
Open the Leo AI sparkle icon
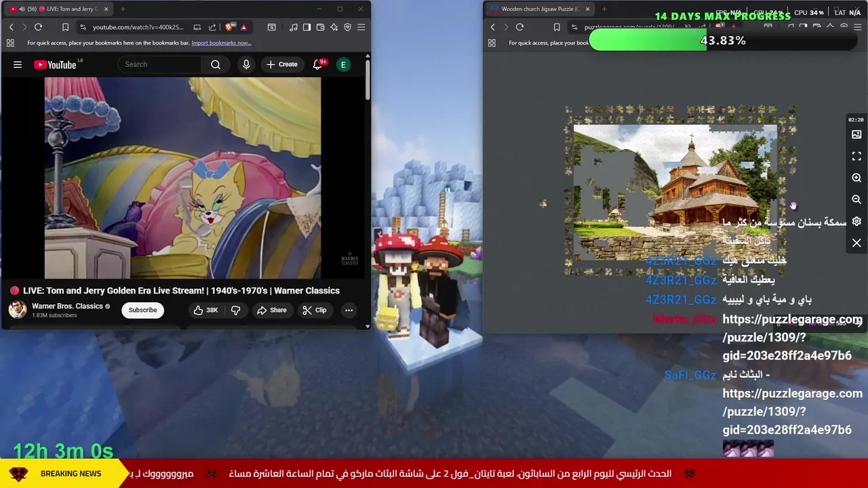(334, 27)
